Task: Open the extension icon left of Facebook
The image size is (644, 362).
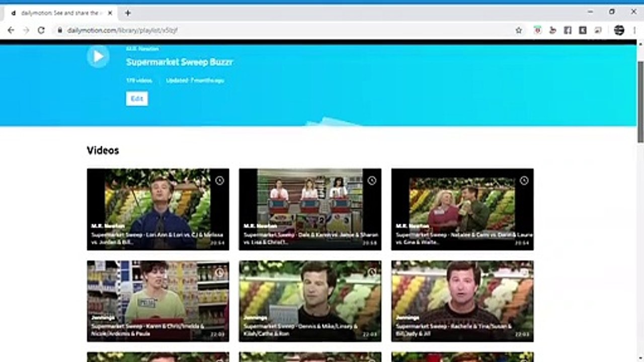Action: (x=552, y=30)
